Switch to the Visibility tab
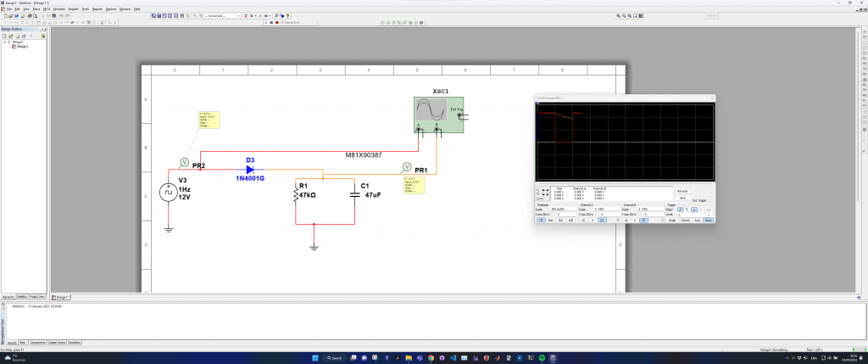 point(22,296)
